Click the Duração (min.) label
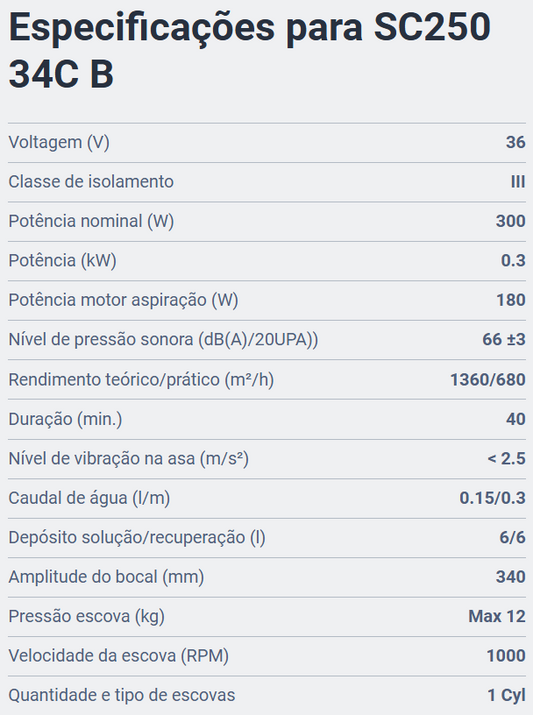 [65, 419]
